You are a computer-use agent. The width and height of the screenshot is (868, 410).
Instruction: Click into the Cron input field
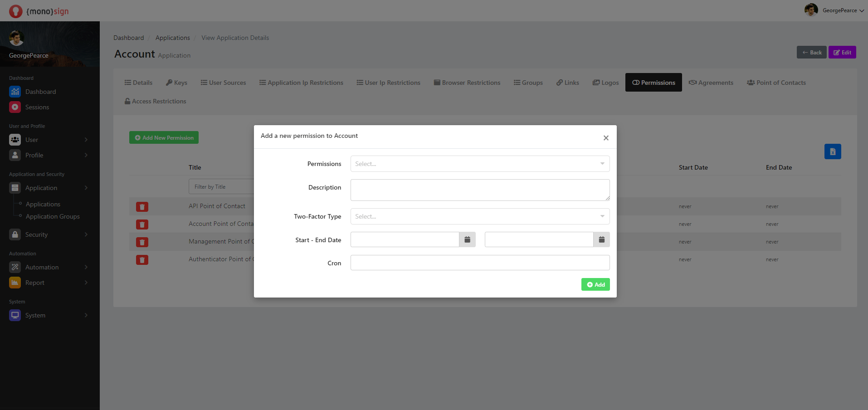(479, 263)
